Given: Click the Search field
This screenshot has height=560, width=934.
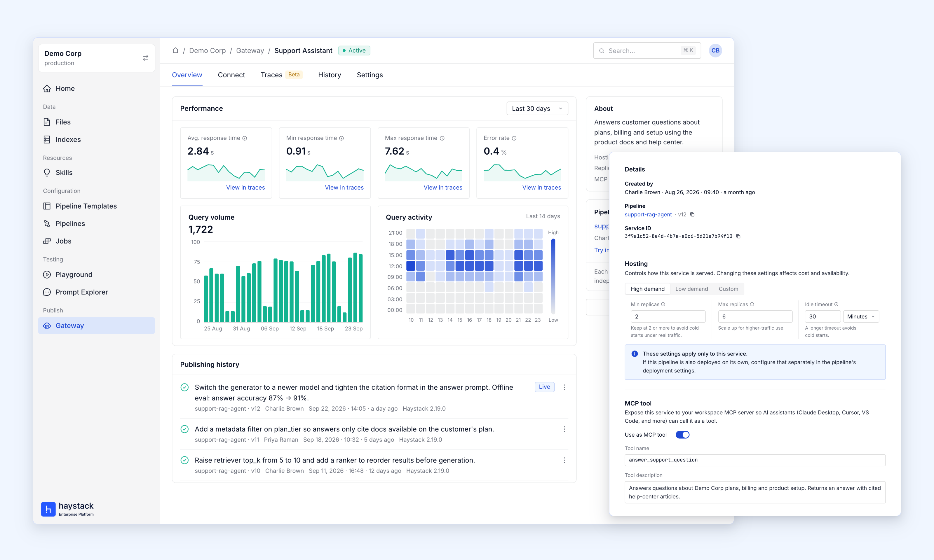Looking at the screenshot, I should (647, 50).
